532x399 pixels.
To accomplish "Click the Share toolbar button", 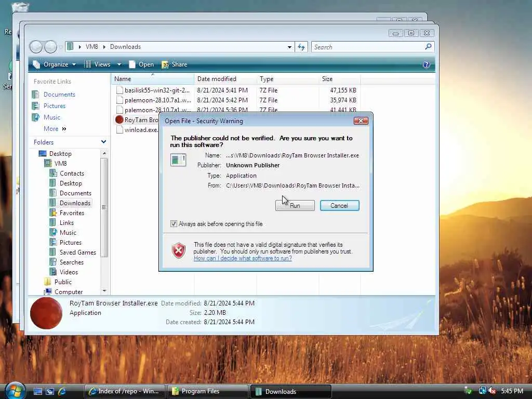I will [x=175, y=64].
